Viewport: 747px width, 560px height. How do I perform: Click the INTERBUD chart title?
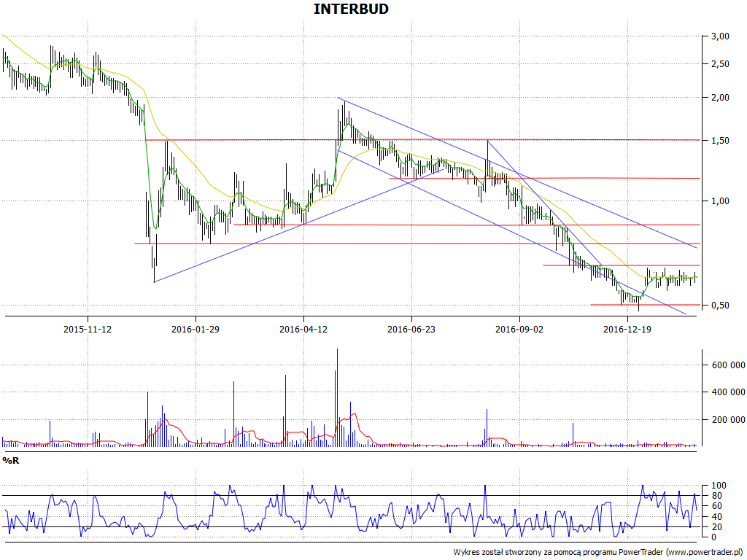click(351, 9)
